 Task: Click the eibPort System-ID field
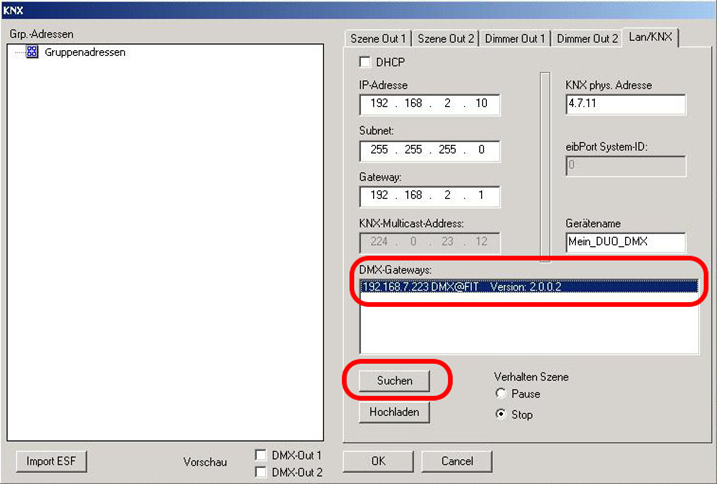[x=626, y=166]
